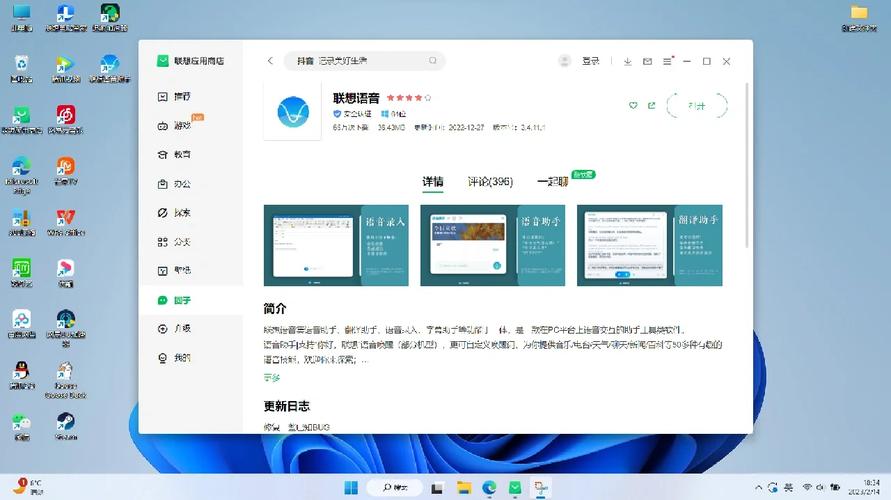Expand the system tray hidden icons chevron

click(758, 488)
